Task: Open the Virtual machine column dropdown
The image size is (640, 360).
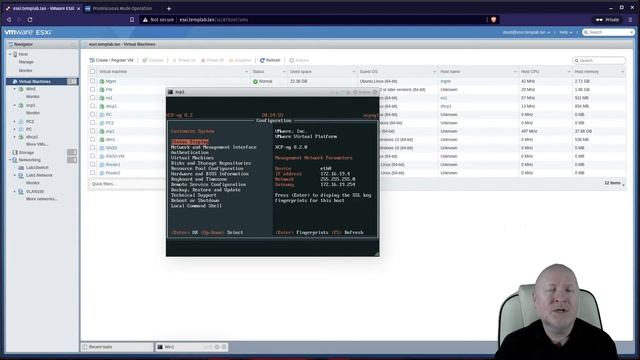Action: coord(246,71)
